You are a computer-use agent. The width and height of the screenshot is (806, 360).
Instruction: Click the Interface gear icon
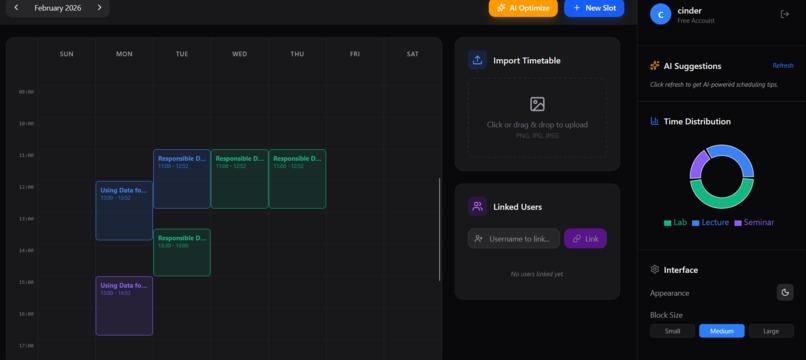click(x=654, y=269)
